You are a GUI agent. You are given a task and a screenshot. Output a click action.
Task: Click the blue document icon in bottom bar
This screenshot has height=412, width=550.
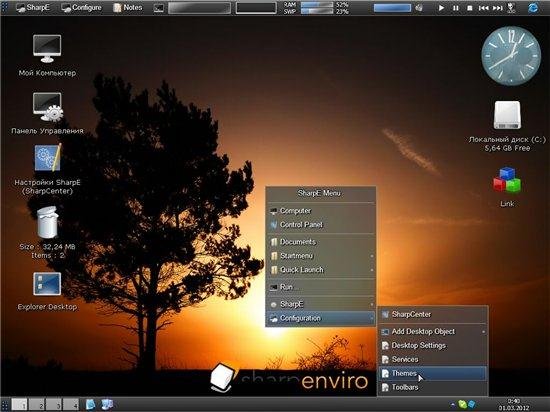click(x=90, y=405)
